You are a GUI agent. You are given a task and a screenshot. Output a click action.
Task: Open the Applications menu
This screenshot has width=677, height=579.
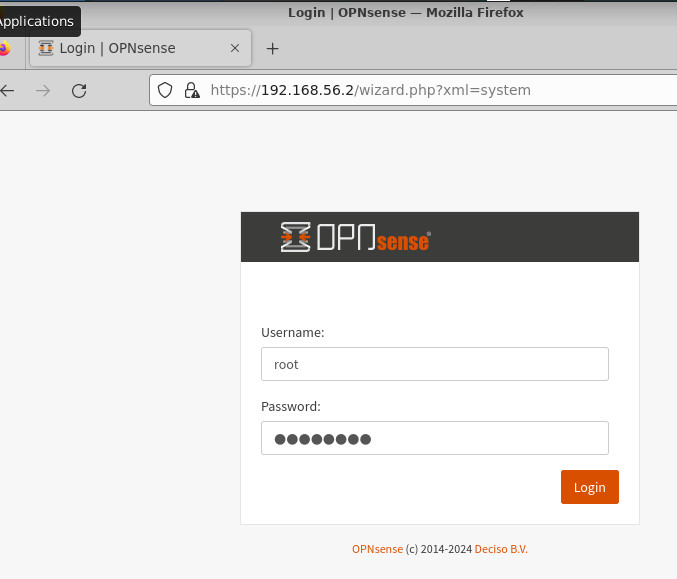tap(36, 21)
